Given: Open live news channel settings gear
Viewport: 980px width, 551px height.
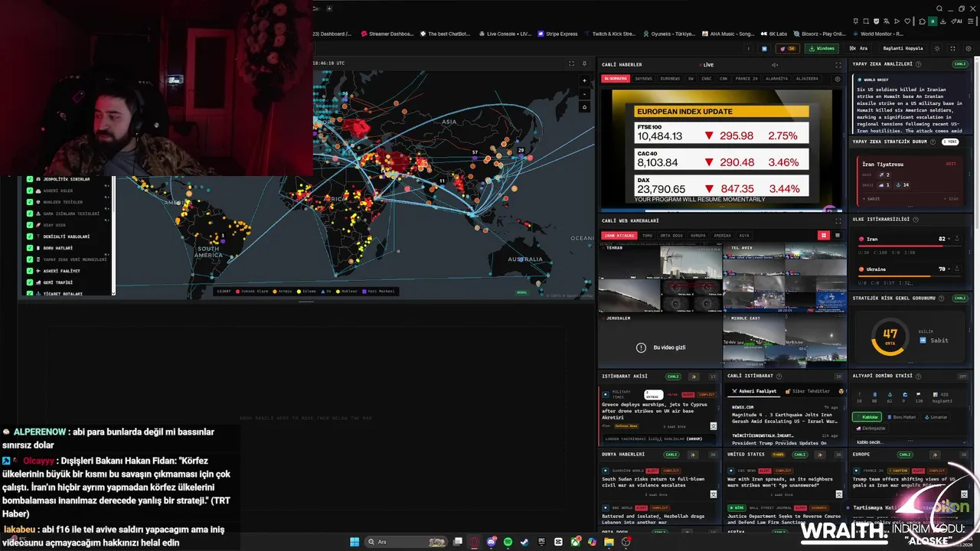Looking at the screenshot, I should (x=837, y=79).
